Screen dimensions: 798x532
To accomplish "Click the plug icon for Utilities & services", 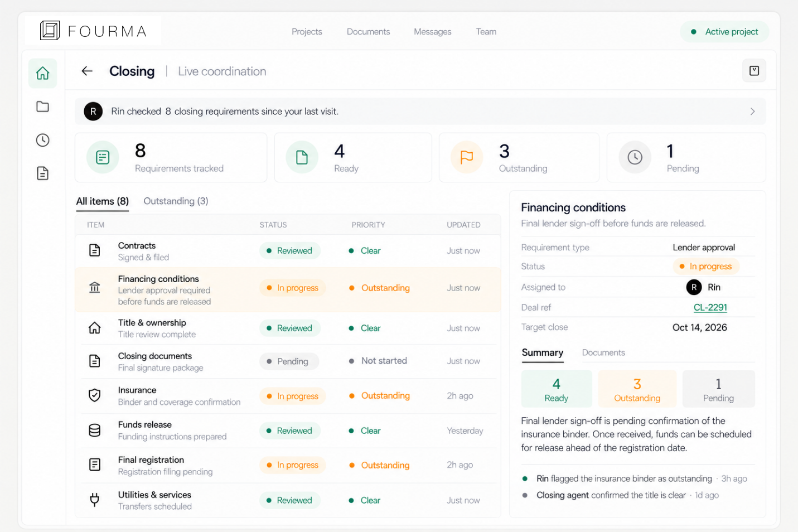I will pos(95,500).
